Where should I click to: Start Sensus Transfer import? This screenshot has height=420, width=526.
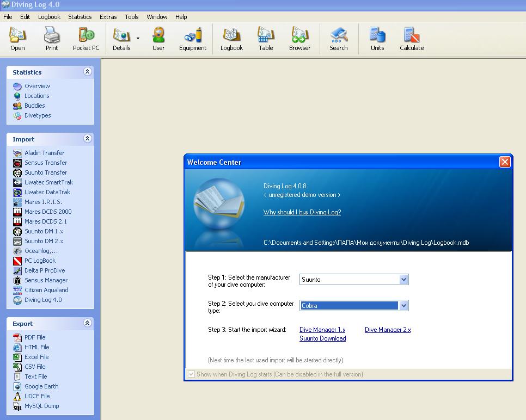(x=40, y=163)
